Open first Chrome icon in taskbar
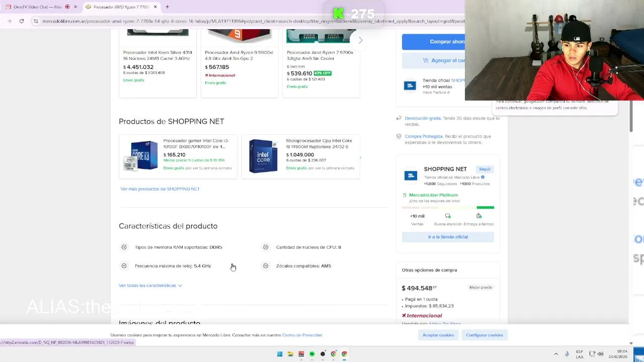Viewport: 644px width, 362px height. (x=334, y=354)
